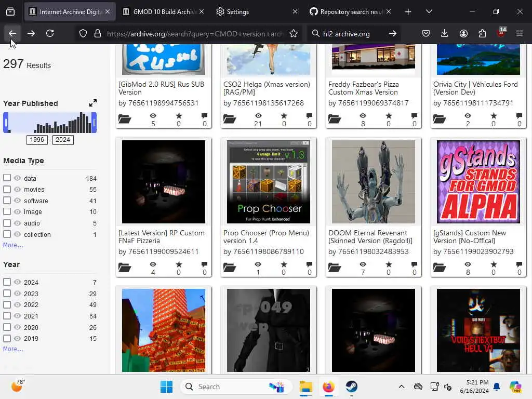This screenshot has width=532, height=399.
Task: Show More years under Year filter
Action: click(x=13, y=349)
